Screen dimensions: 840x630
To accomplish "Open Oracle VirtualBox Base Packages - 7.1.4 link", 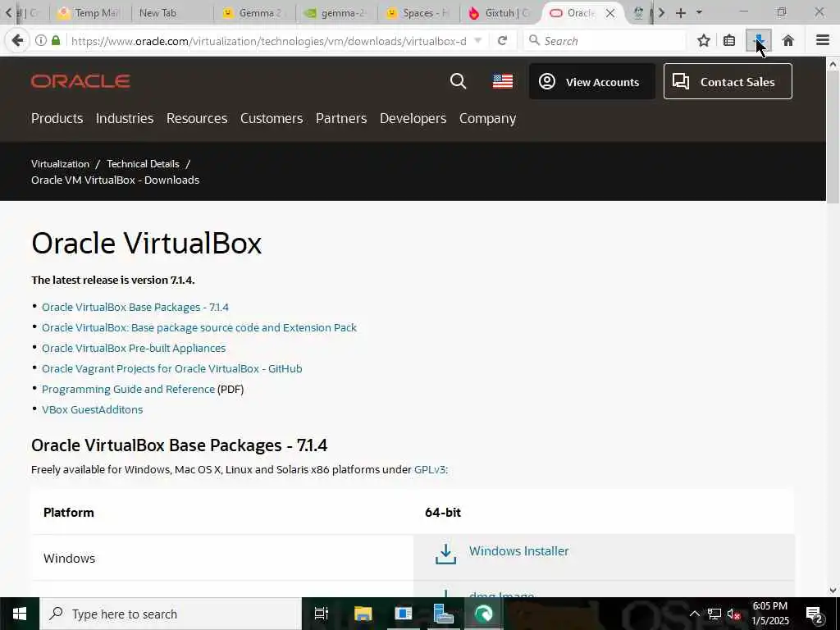I will click(x=135, y=307).
